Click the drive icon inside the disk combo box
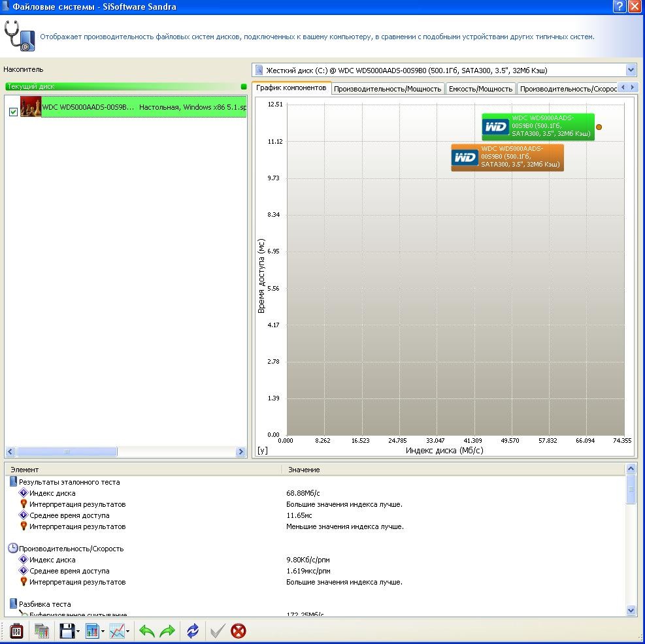Viewport: 645px width, 644px height. coord(259,70)
